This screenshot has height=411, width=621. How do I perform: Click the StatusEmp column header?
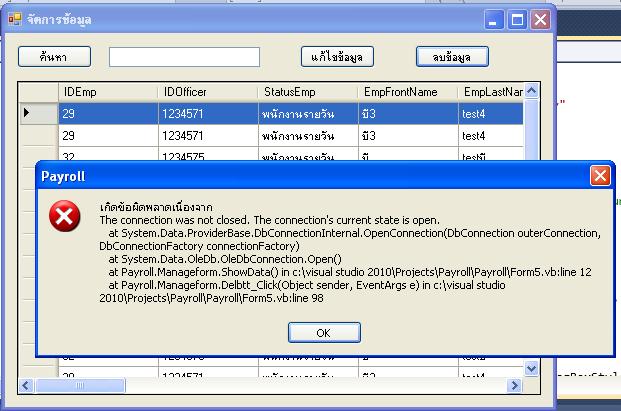coord(308,92)
